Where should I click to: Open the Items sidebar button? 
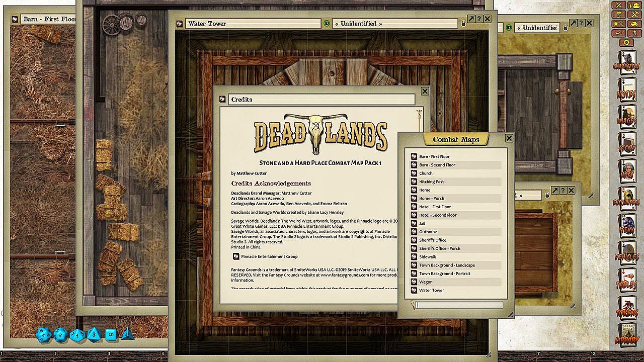click(x=626, y=226)
